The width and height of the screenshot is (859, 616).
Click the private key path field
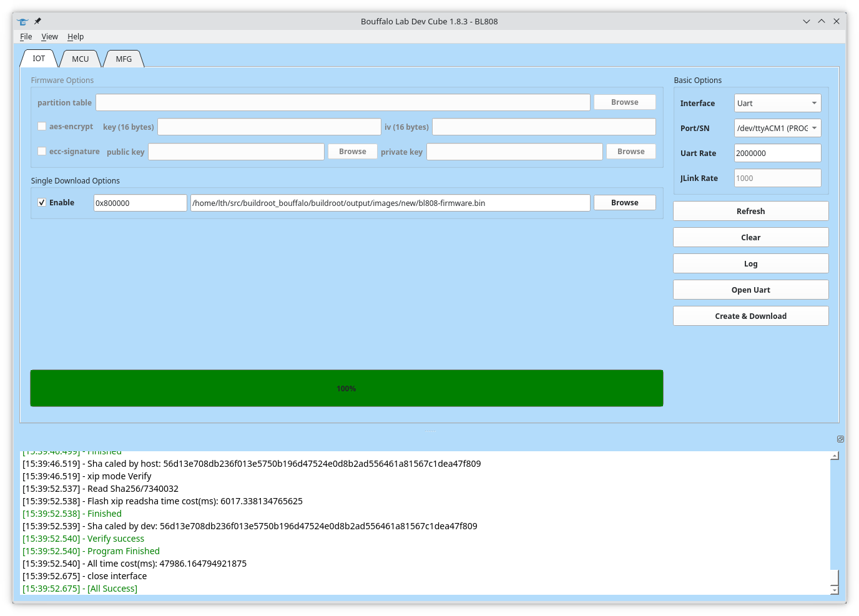pyautogui.click(x=514, y=152)
